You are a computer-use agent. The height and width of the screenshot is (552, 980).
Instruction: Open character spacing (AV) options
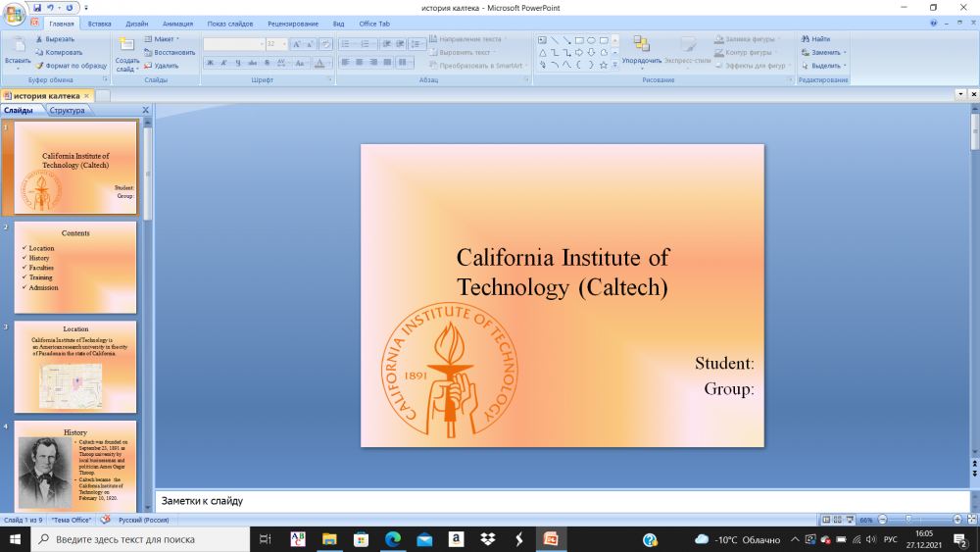(x=282, y=63)
